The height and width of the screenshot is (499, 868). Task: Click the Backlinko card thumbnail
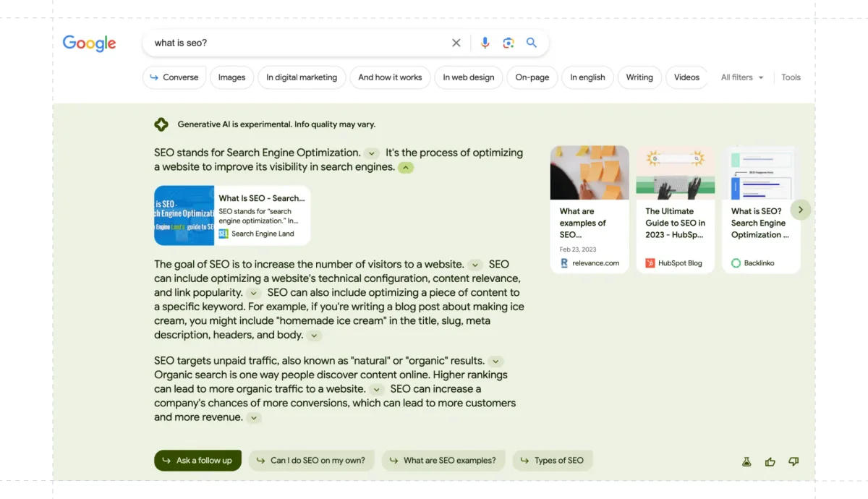[761, 173]
